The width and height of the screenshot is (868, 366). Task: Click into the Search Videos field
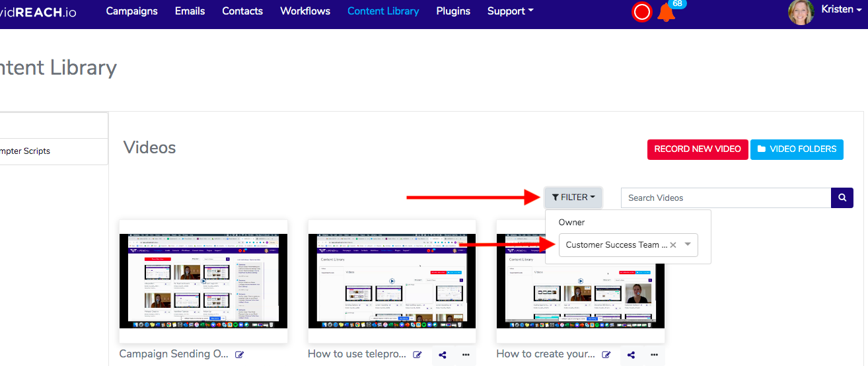(725, 198)
